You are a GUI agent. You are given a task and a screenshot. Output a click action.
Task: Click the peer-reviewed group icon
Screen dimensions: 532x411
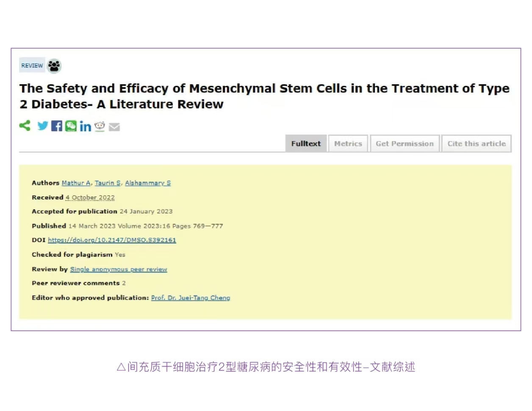point(54,66)
